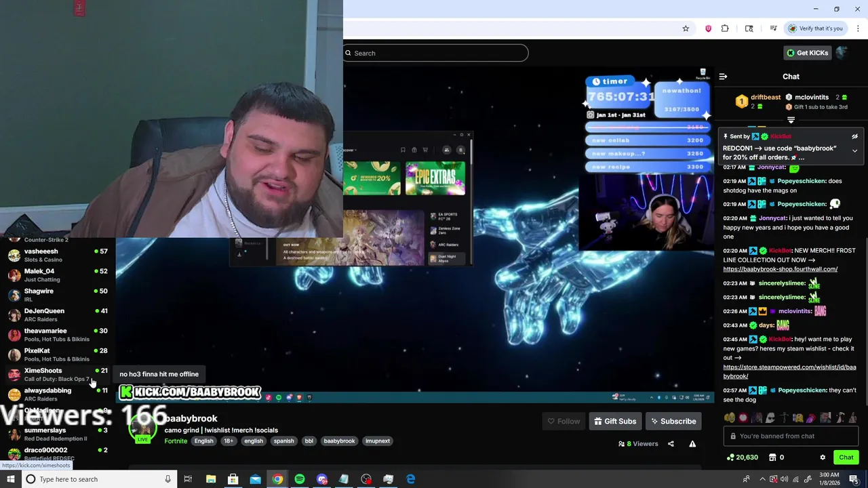Open chat settings gear icon

point(823,457)
